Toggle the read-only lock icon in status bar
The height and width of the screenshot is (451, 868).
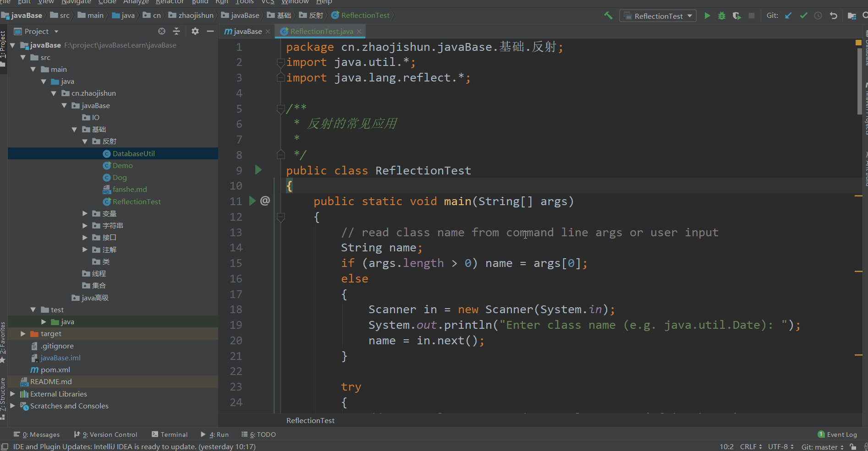pos(852,447)
